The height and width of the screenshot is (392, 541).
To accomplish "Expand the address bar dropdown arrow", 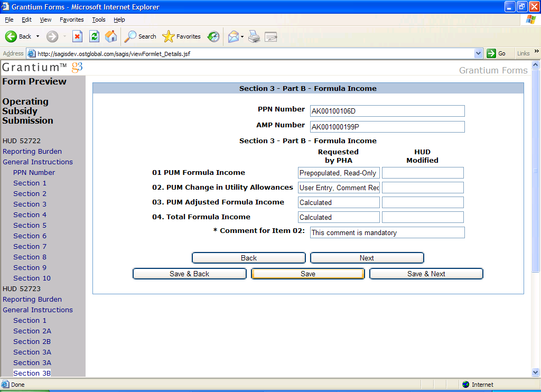I will (479, 53).
